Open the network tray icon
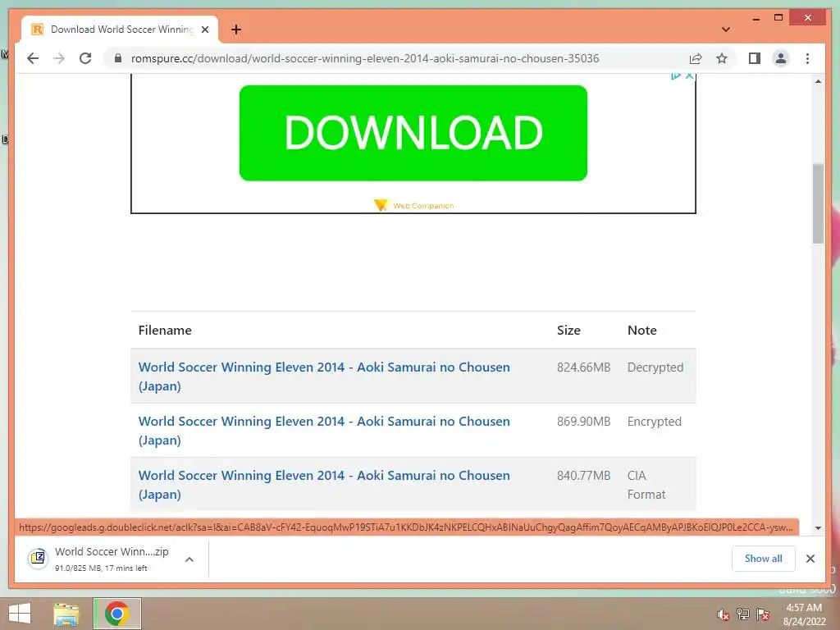The width and height of the screenshot is (840, 630). pos(743,614)
